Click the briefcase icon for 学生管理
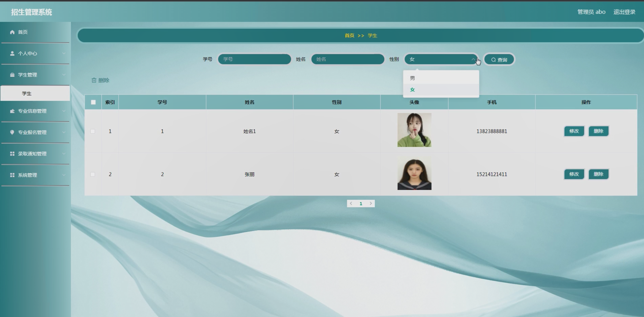Viewport: 644px width, 317px height. (x=12, y=75)
